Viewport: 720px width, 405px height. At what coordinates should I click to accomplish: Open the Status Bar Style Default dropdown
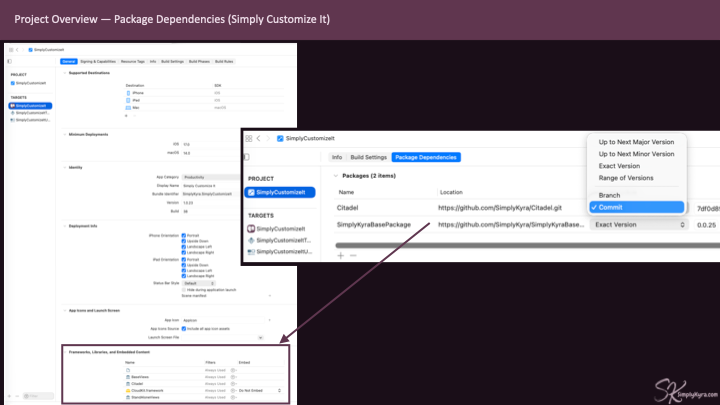(x=198, y=283)
